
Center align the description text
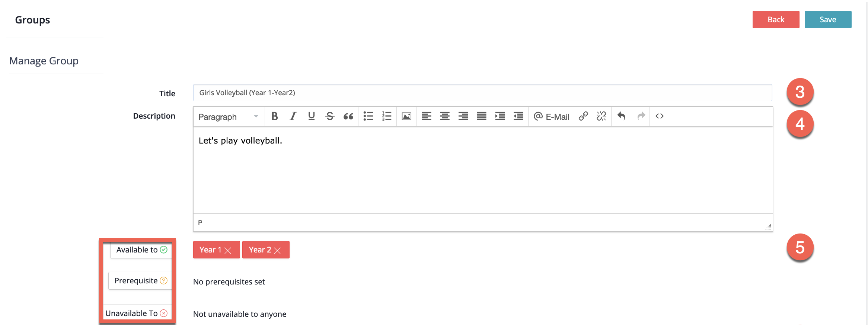(444, 116)
